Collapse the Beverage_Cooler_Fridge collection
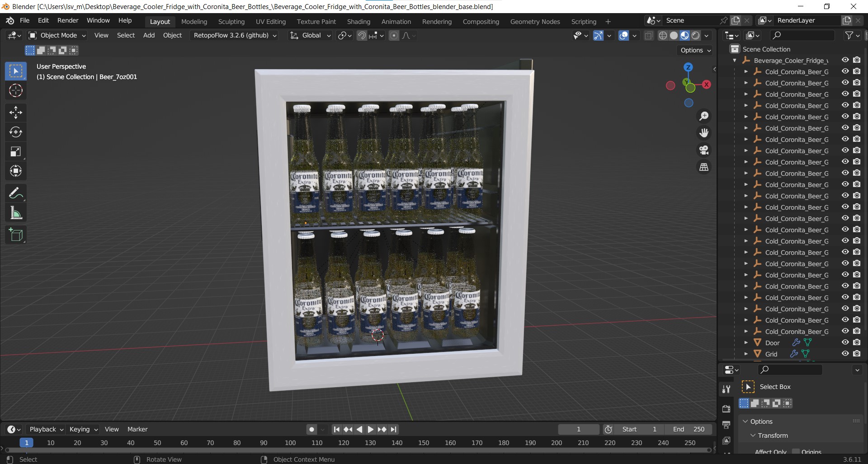Viewport: 868px width, 464px height. [735, 60]
